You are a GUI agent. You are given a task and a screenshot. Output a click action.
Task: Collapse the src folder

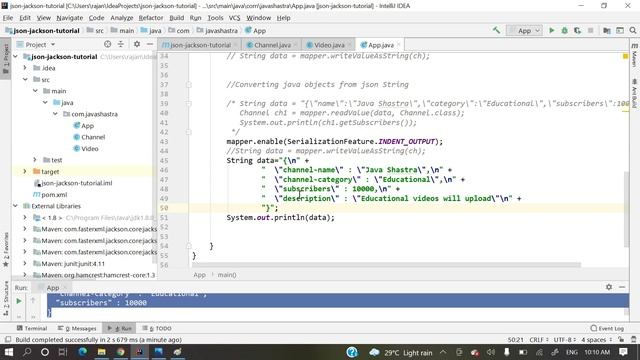click(25, 79)
